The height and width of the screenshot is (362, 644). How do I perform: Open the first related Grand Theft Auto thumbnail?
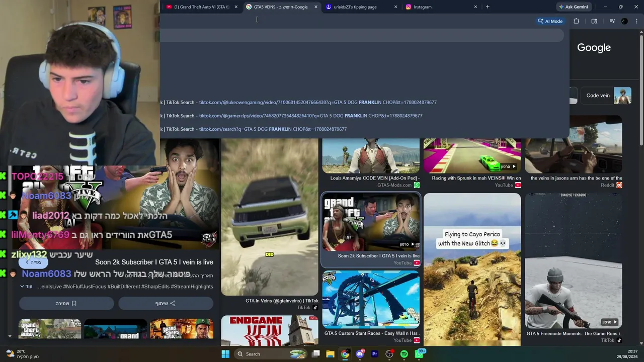[50, 329]
